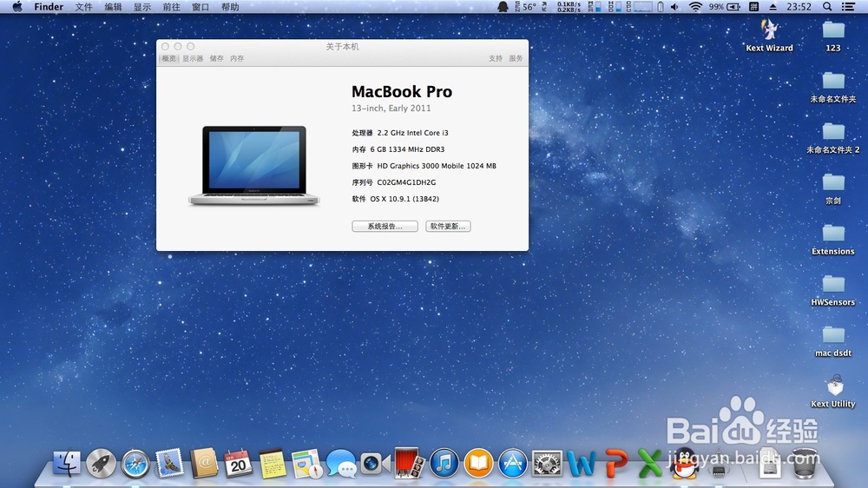Open Trash in the Dock
This screenshot has width=868, height=488.
805,463
